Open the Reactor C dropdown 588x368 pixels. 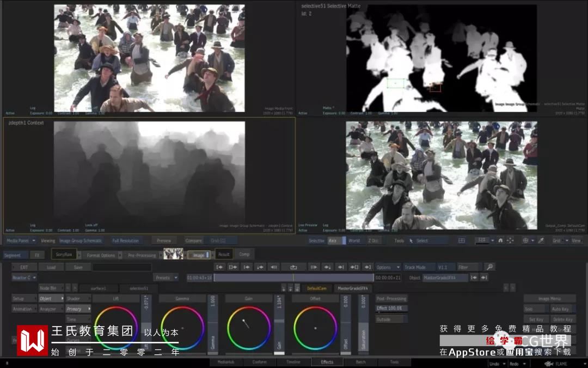[24, 277]
